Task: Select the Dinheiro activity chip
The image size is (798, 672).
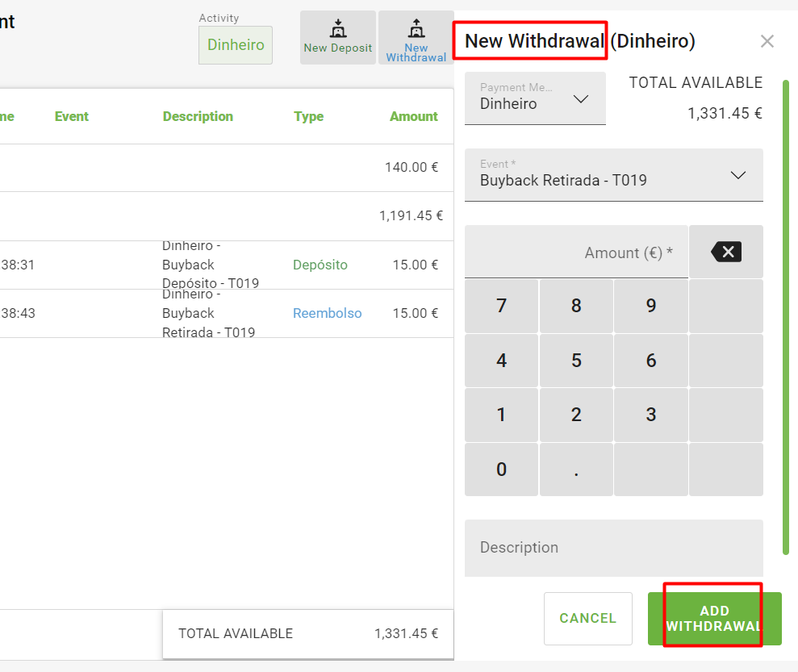Action: 236,45
